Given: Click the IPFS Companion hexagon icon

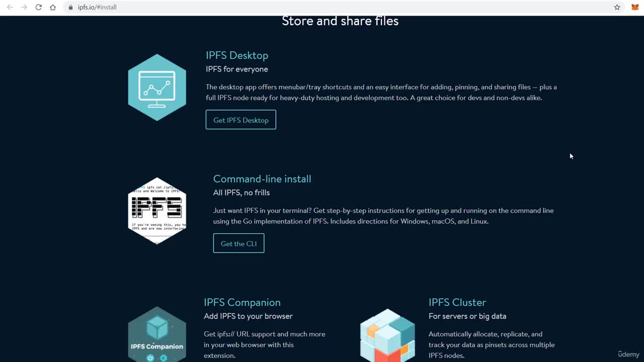Looking at the screenshot, I should [157, 334].
